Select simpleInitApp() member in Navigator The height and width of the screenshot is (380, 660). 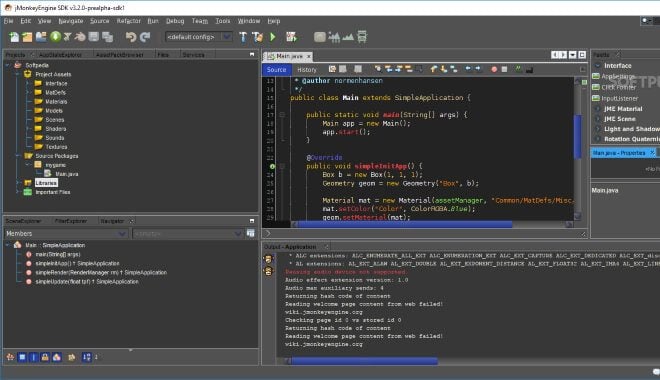77,263
